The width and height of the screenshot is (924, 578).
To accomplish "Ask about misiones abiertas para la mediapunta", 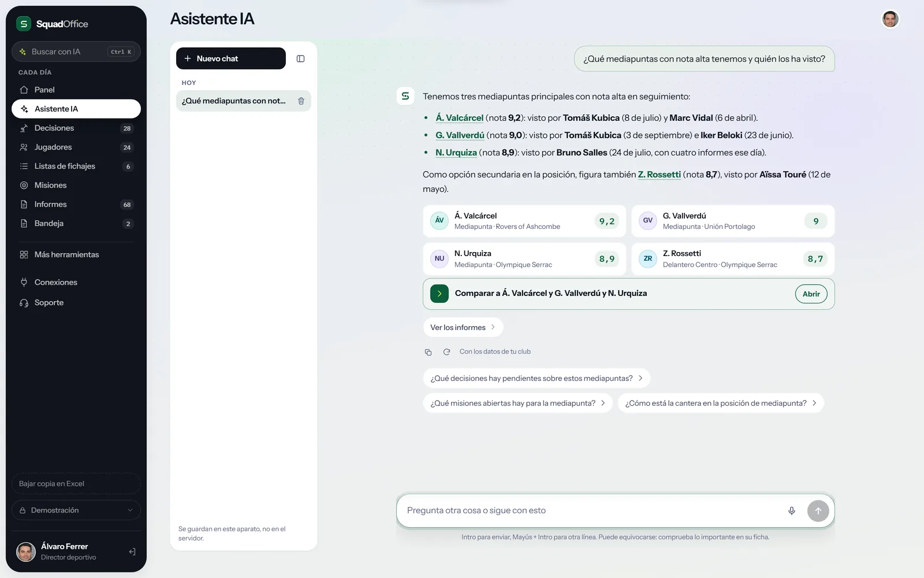I will (x=518, y=403).
